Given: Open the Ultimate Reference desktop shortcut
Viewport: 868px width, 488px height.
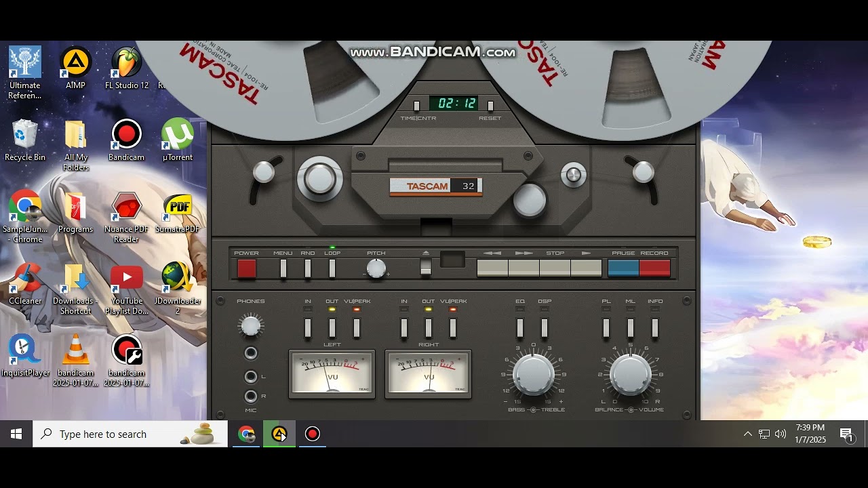Looking at the screenshot, I should 25,73.
